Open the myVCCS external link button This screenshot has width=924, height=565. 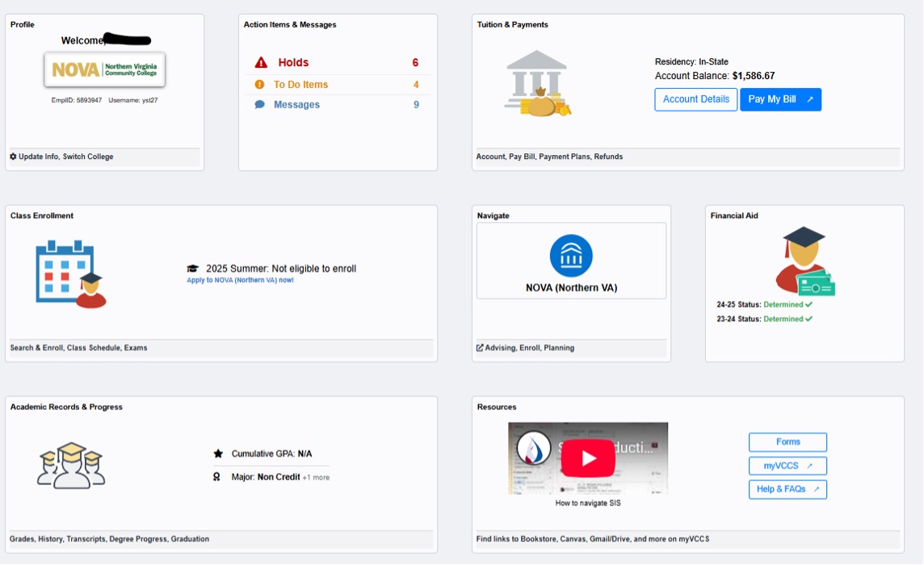pos(787,466)
